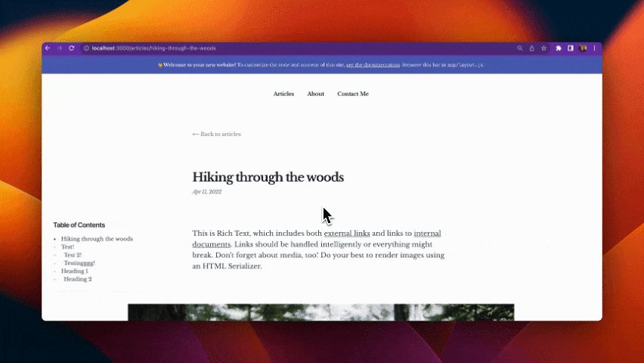Bookmark this page with star icon
This screenshot has width=644, height=363.
point(543,48)
